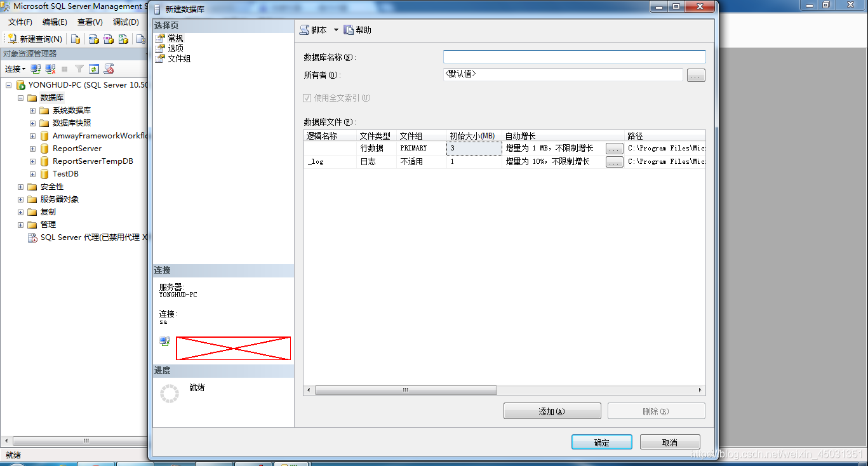
Task: Click the initial size cell showing 3
Action: point(474,148)
